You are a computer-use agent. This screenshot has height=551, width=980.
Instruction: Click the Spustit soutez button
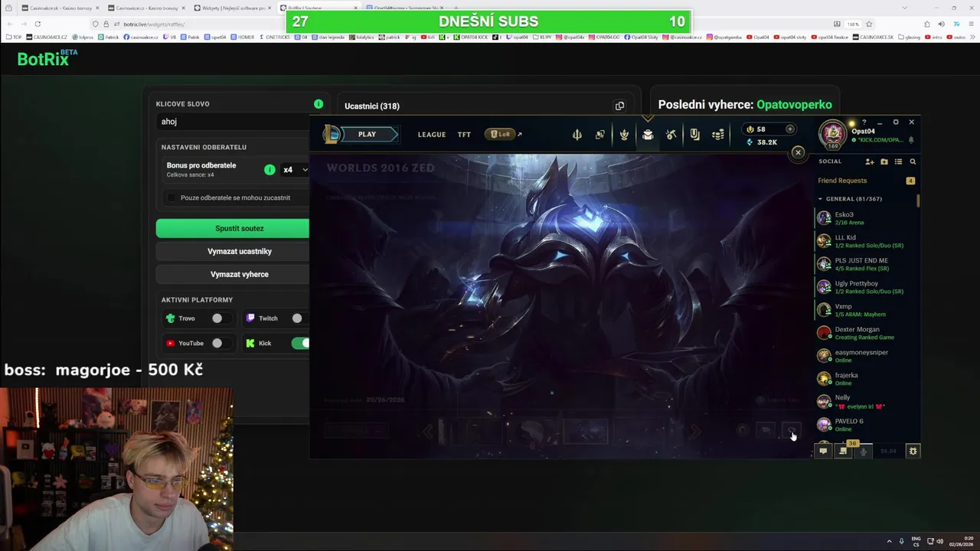coord(233,228)
